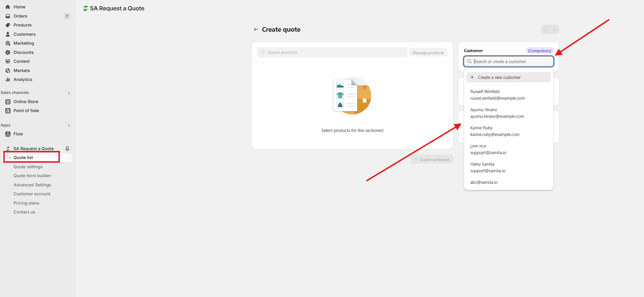Open Contact us menu item

[x=24, y=212]
